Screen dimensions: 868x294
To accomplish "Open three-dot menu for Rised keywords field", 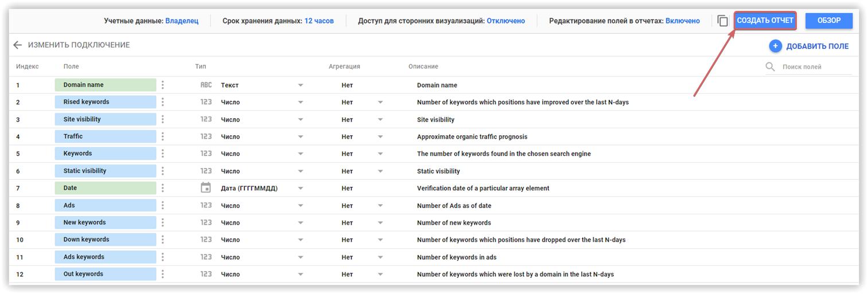I will pos(163,102).
